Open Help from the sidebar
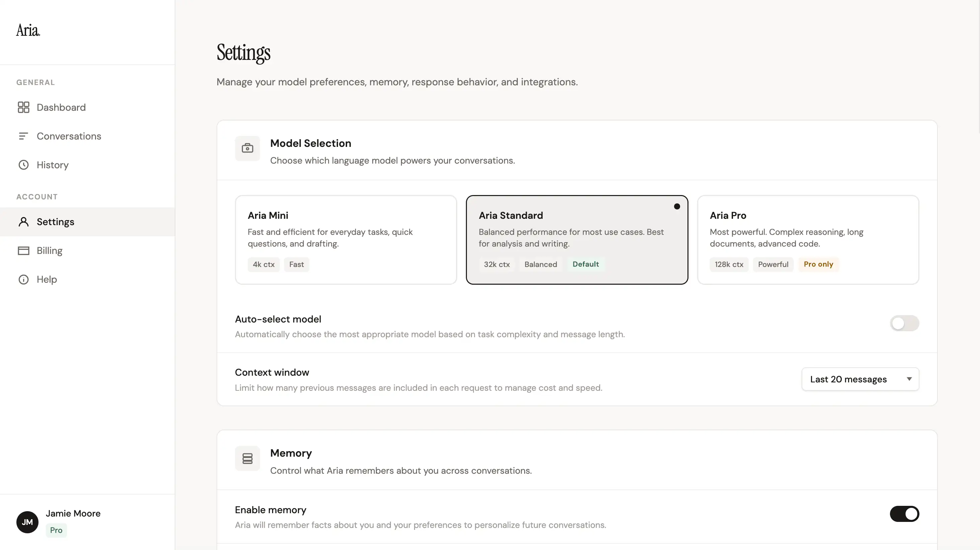Screen dimensions: 980x550 (x=87, y=279)
